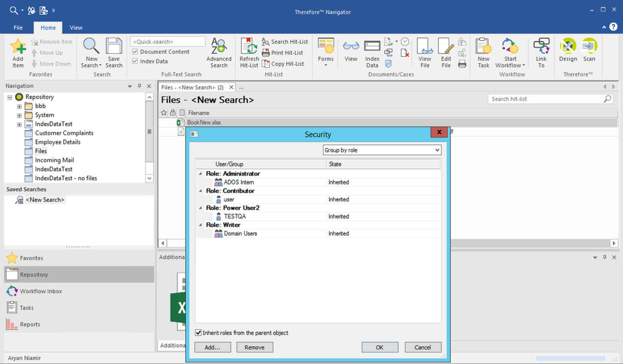Click the Add... button in Security dialog
Viewport: 623px width, 364px height.
[212, 347]
